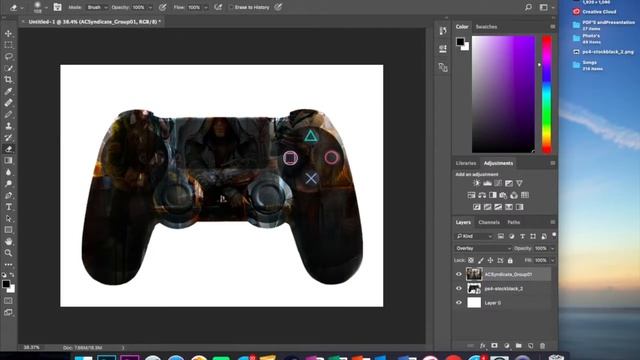
Task: Hide the ps4-stockblack_2 layer
Action: pos(459,289)
